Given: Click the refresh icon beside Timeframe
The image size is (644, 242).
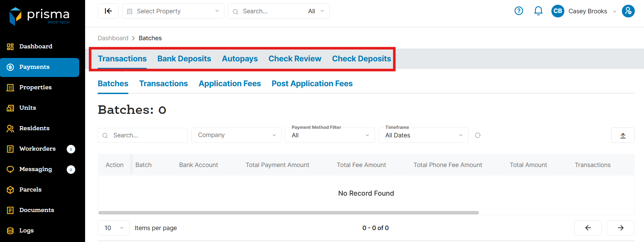Looking at the screenshot, I should click(x=478, y=135).
